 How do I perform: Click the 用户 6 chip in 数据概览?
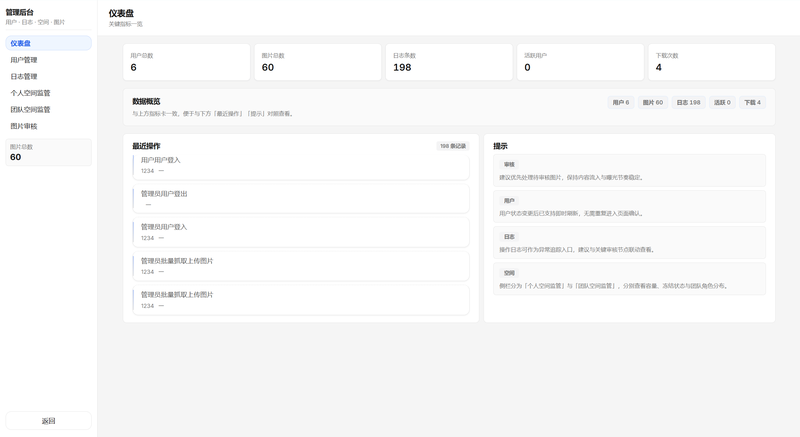click(x=620, y=102)
